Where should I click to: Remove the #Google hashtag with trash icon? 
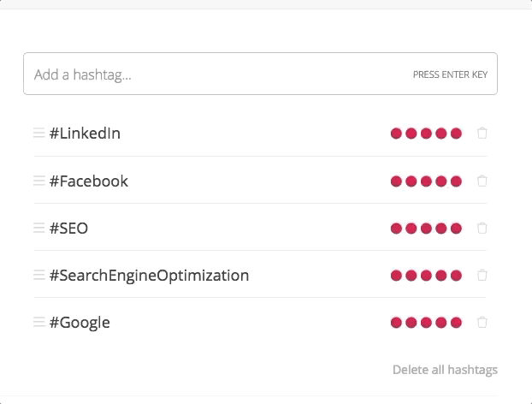(482, 322)
